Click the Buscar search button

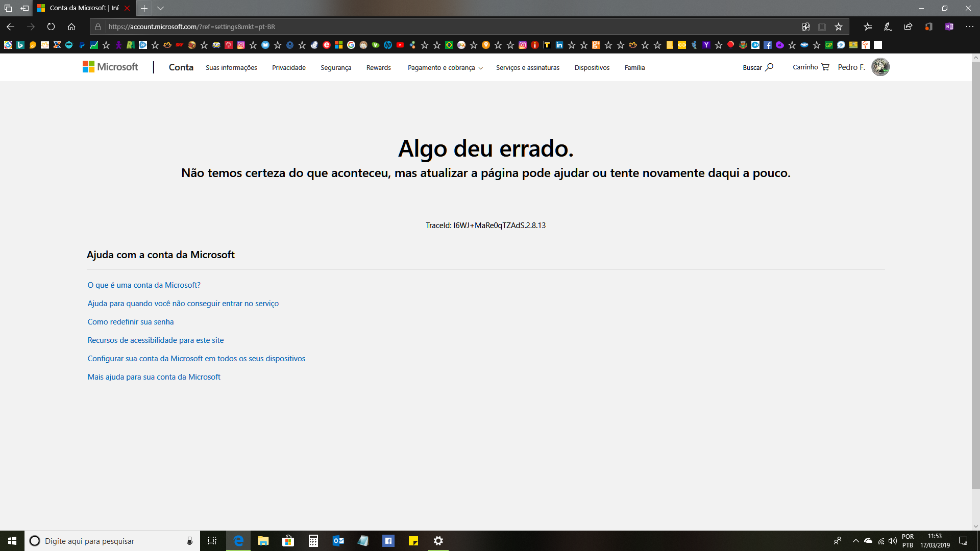click(x=758, y=67)
